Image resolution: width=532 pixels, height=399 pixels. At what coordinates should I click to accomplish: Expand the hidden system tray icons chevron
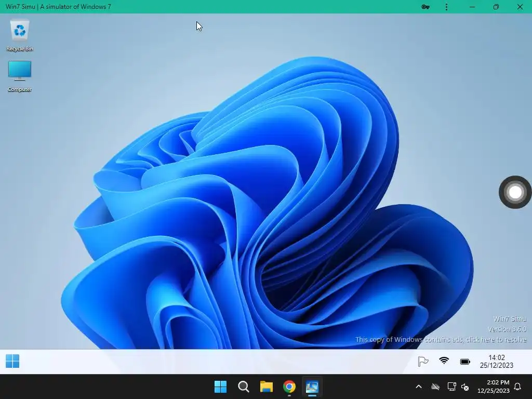tap(419, 387)
